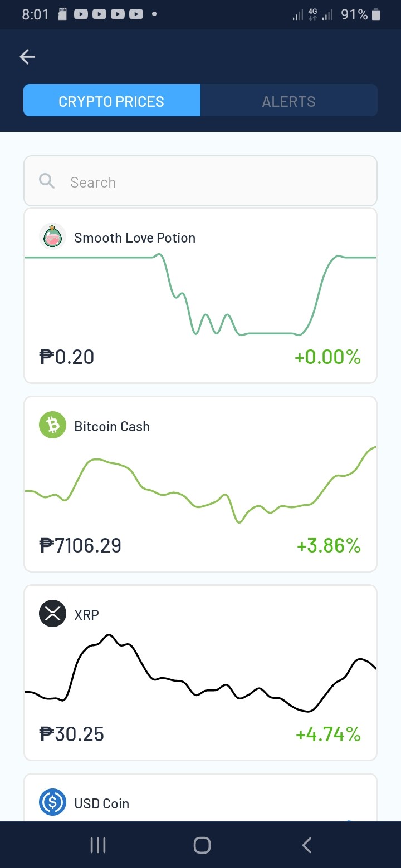Tap the back arrow at top left
Viewport: 401px width, 868px height.
tap(27, 56)
